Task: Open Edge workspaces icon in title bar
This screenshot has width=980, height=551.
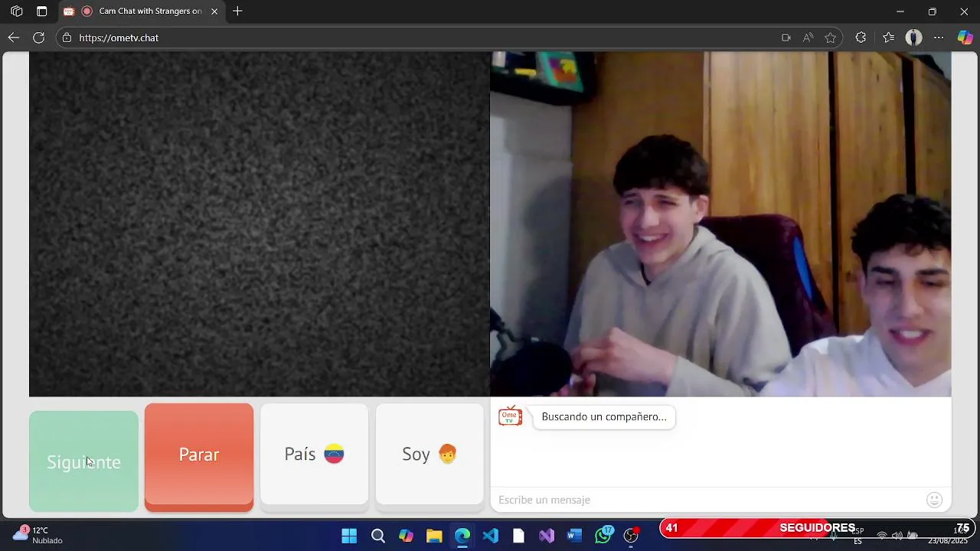Action: coord(16,11)
